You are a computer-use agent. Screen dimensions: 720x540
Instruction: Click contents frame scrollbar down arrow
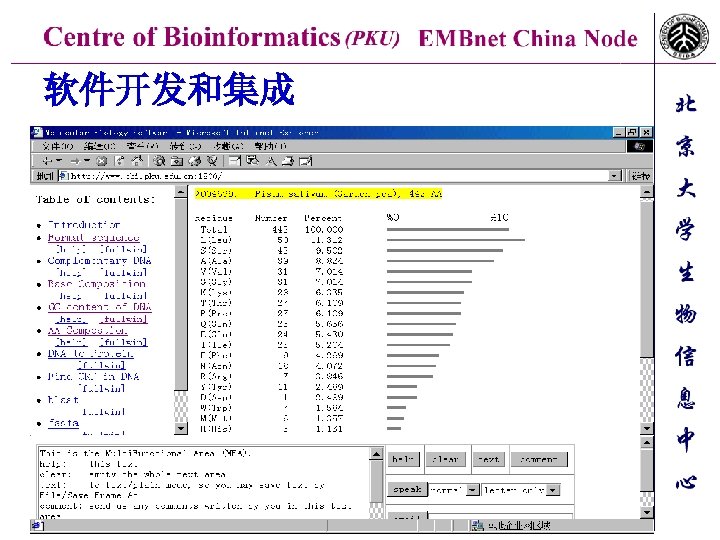tap(181, 428)
